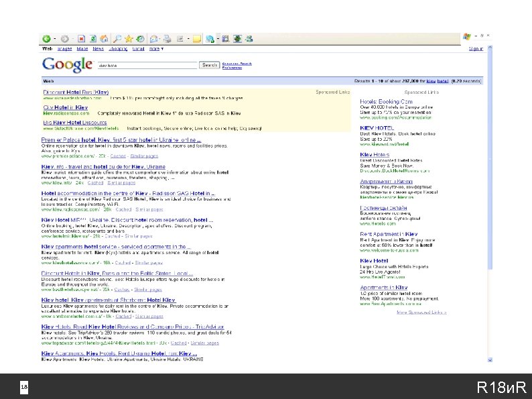Open Kiev Apartments, Kiev Hotels, Rent Ukraine result
The height and width of the screenshot is (399, 532).
[119, 353]
